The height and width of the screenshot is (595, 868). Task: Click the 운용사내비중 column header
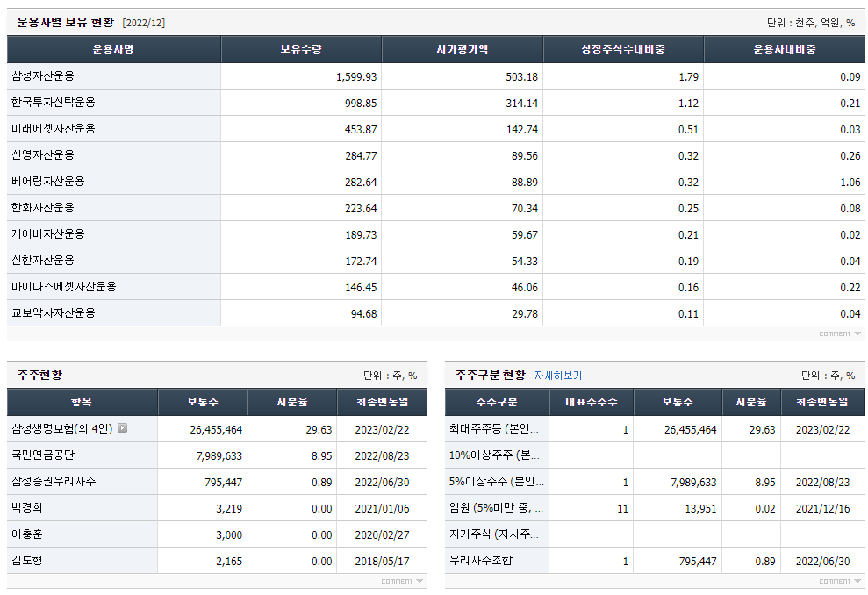point(785,49)
